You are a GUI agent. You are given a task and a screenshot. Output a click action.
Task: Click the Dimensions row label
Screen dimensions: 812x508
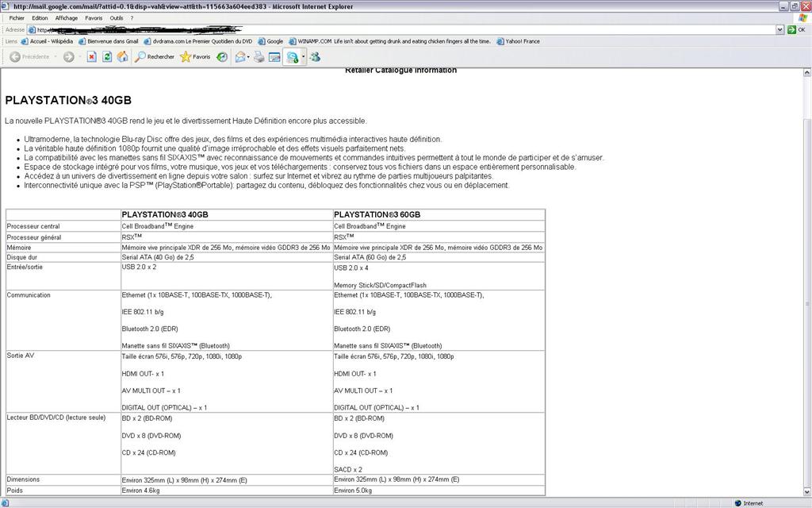[23, 479]
